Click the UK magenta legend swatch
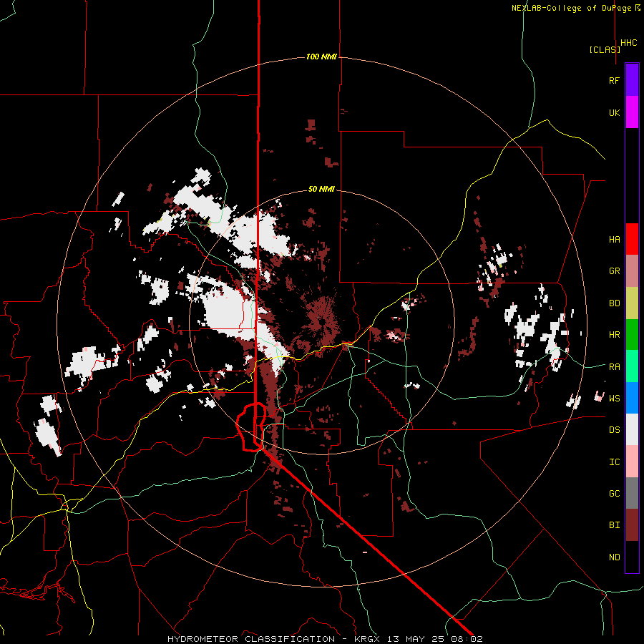This screenshot has width=644, height=644. pos(632,112)
